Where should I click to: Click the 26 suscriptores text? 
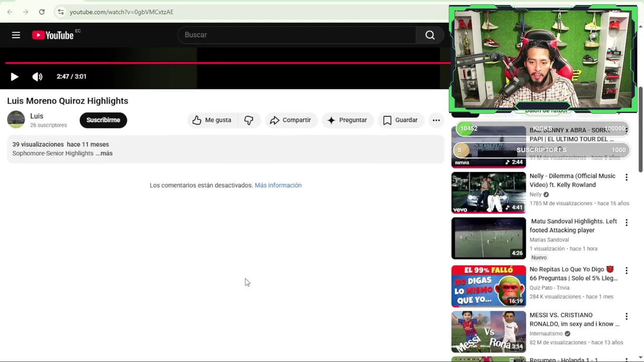tap(48, 125)
